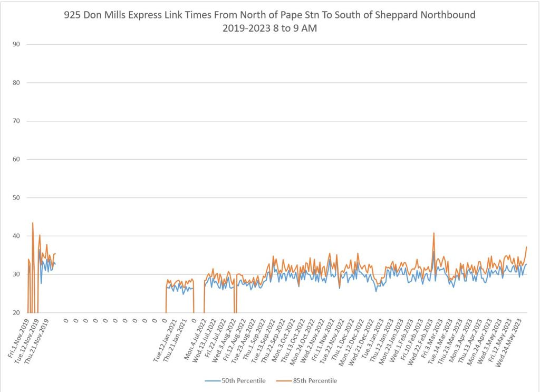Click the 60 value on the y-axis
Viewport: 540px width, 392px height.
tap(16, 159)
